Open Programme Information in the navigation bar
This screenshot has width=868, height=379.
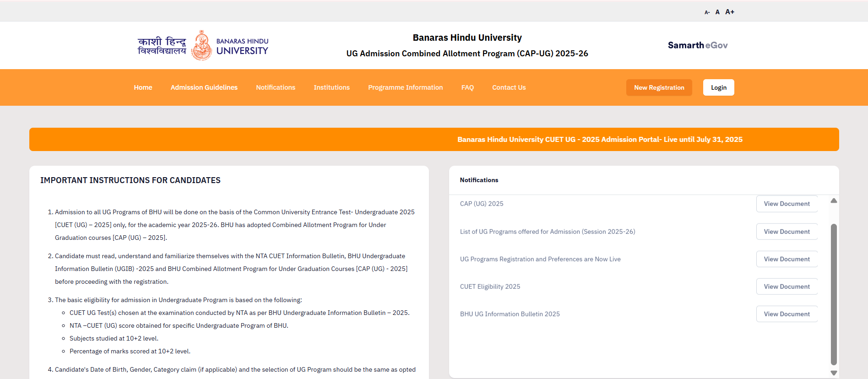tap(406, 87)
